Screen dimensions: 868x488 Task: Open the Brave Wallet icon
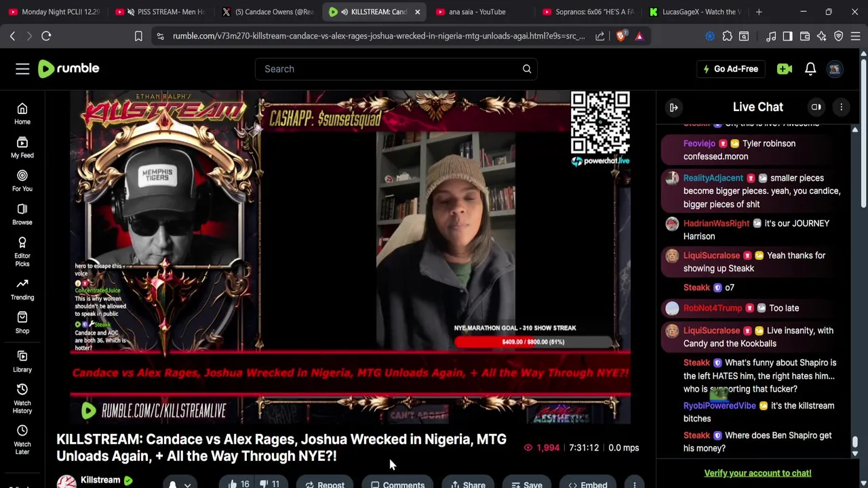pyautogui.click(x=804, y=36)
